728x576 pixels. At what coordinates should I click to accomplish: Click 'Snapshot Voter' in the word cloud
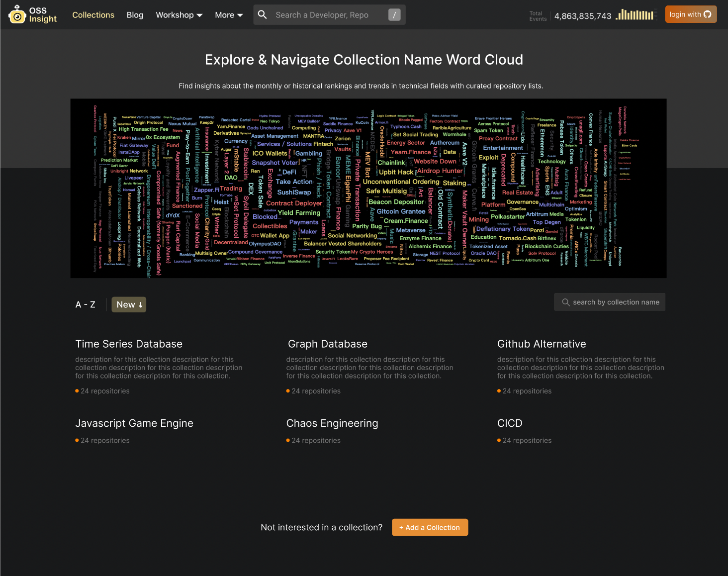pos(274,163)
